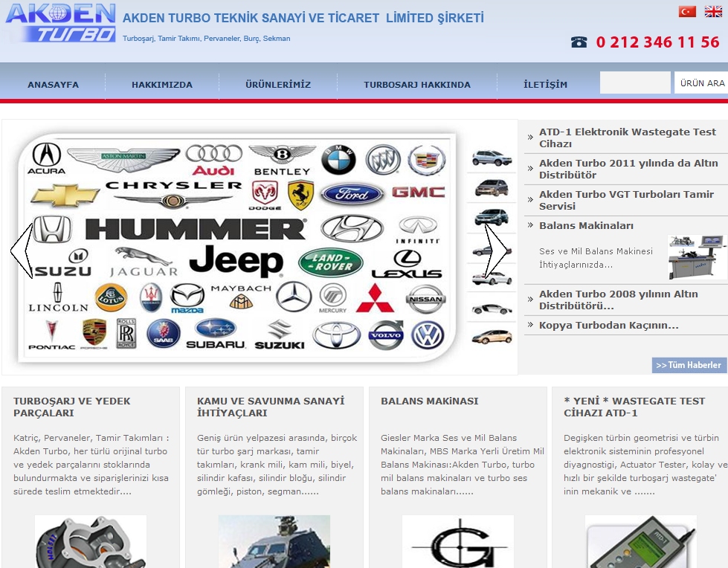Image resolution: width=728 pixels, height=568 pixels.
Task: Click the ÜRÜN ARA search button
Action: click(x=701, y=83)
